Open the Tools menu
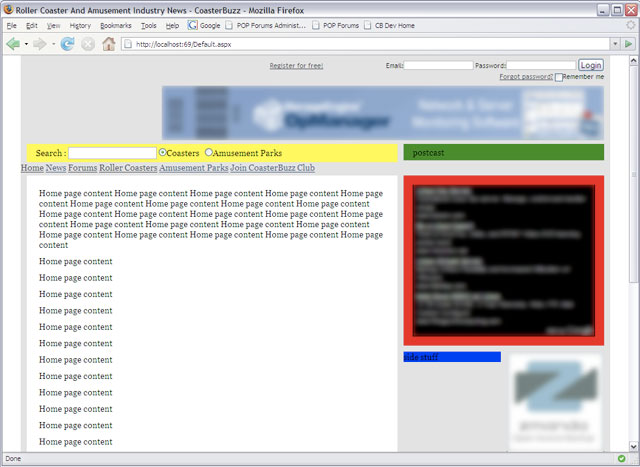 tap(149, 25)
